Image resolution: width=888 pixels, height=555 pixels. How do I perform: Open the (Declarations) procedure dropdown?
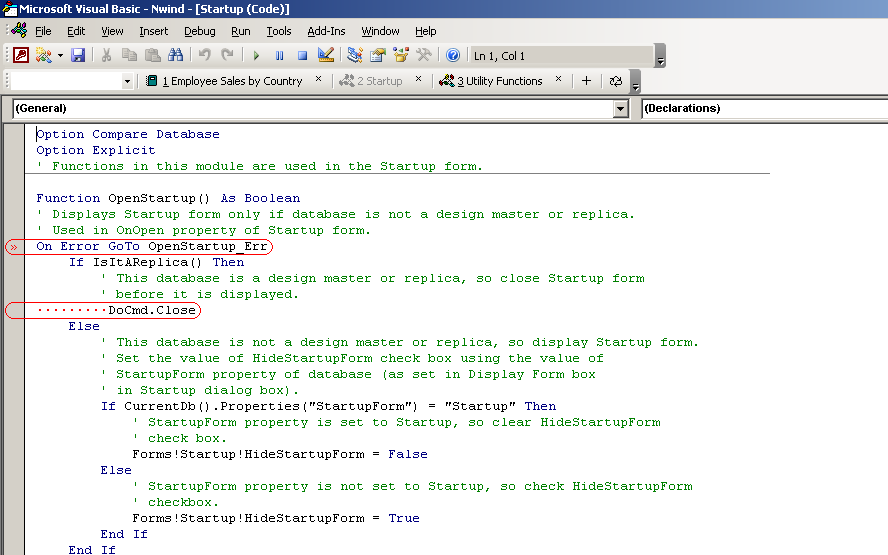pos(766,108)
